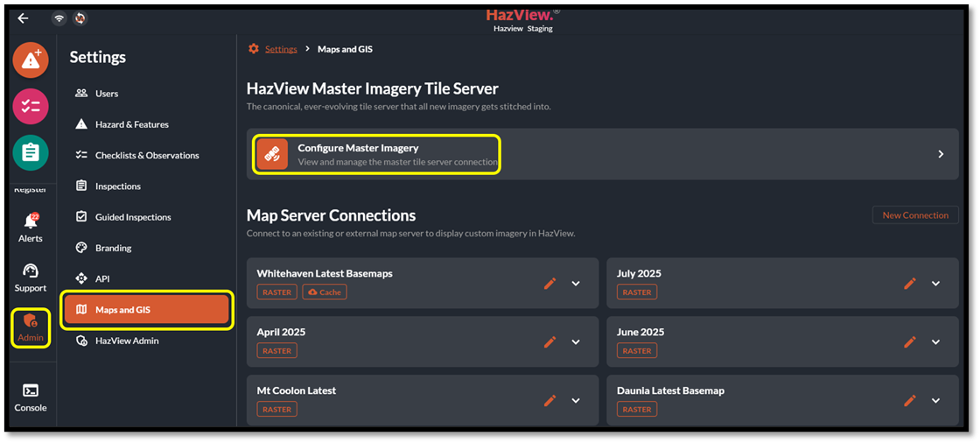Click Cache tag on Whitehaven Latest Basemaps
Image resolution: width=980 pixels, height=443 pixels.
pyautogui.click(x=325, y=292)
